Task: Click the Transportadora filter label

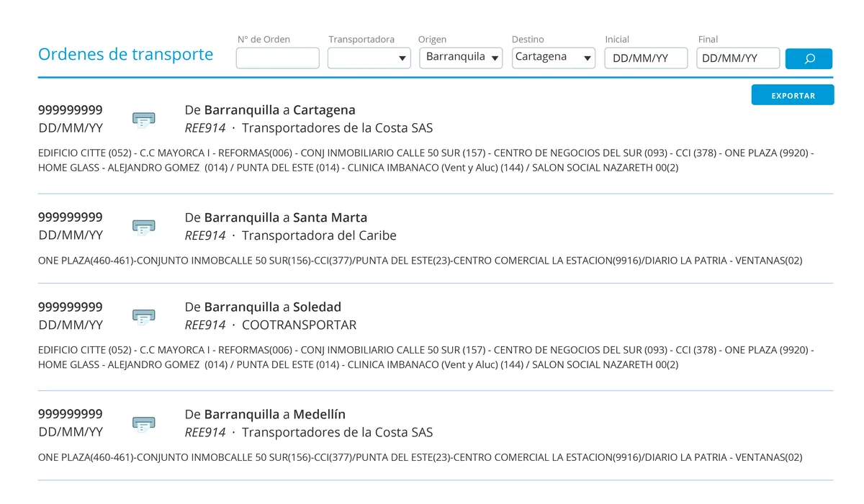Action: click(361, 39)
